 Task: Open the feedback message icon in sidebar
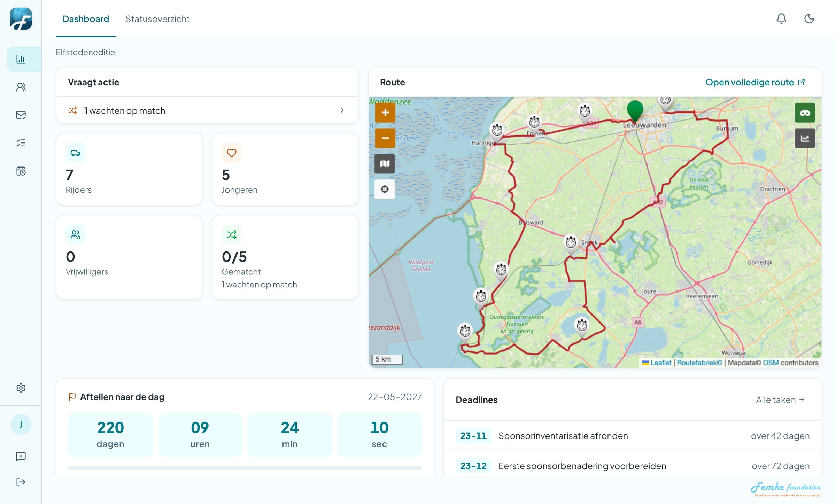pyautogui.click(x=21, y=456)
